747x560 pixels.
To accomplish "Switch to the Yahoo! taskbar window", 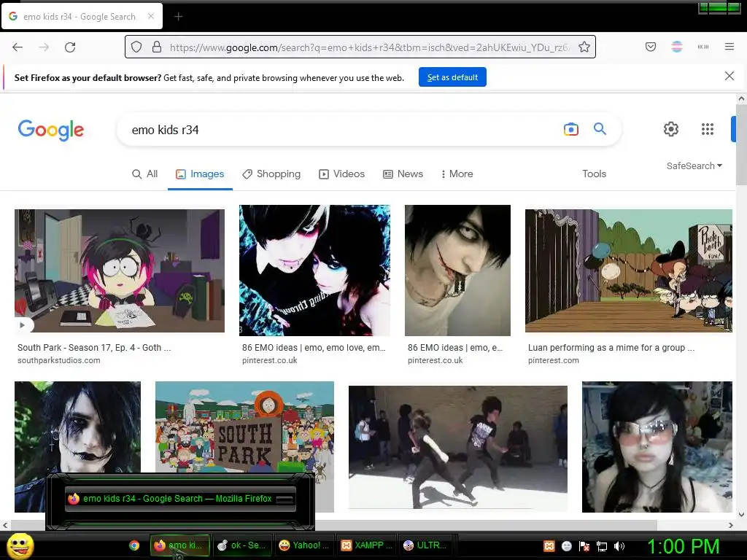I will tap(304, 545).
